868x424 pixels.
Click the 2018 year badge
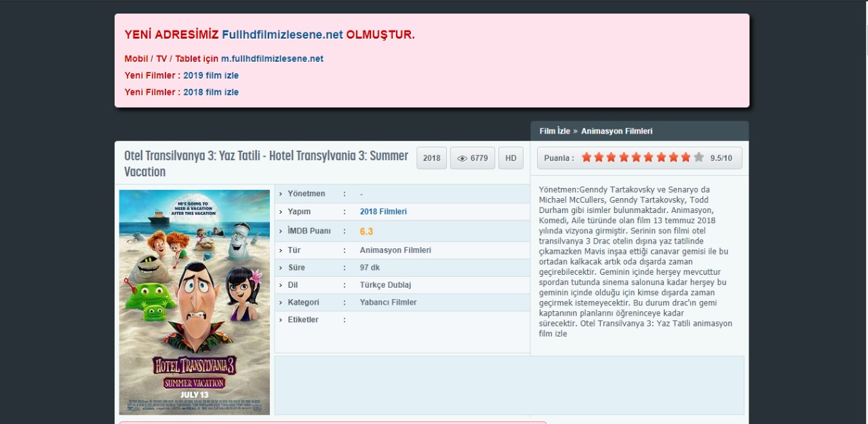tap(431, 158)
